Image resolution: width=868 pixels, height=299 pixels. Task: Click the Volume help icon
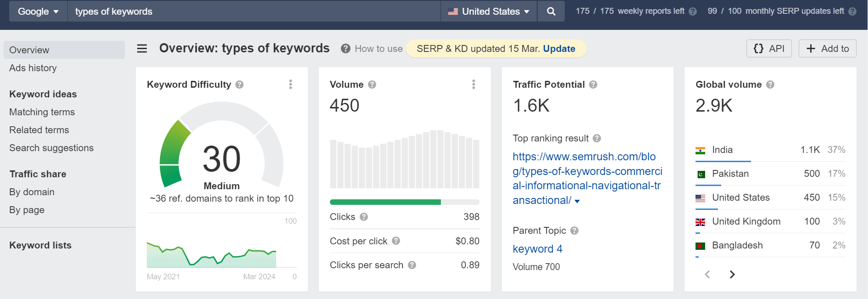(x=372, y=85)
